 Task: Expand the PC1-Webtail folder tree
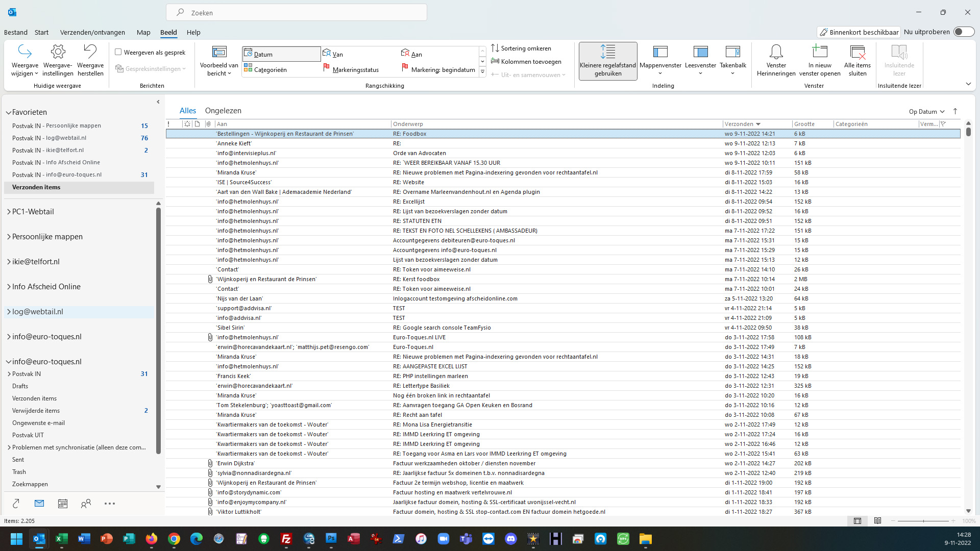coord(9,212)
